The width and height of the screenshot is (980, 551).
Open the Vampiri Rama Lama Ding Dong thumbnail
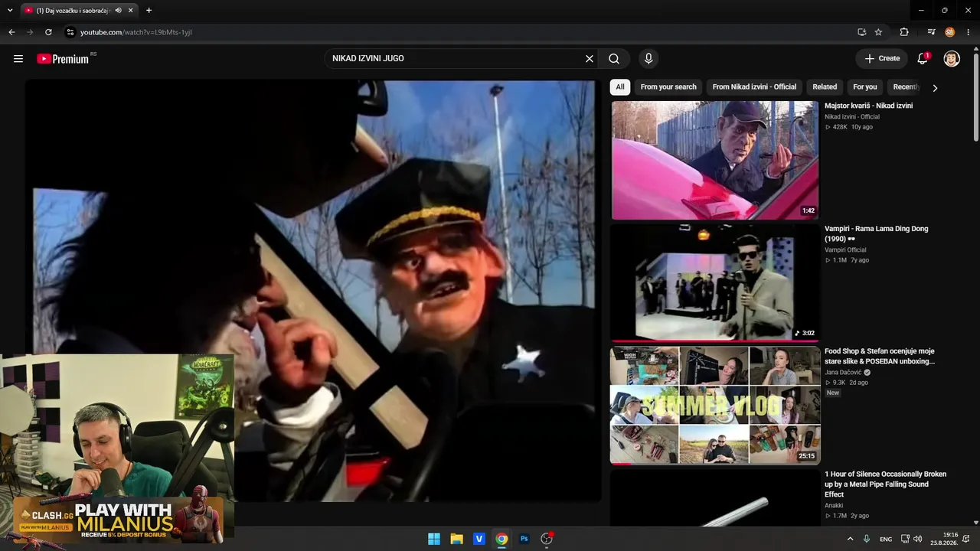click(715, 283)
